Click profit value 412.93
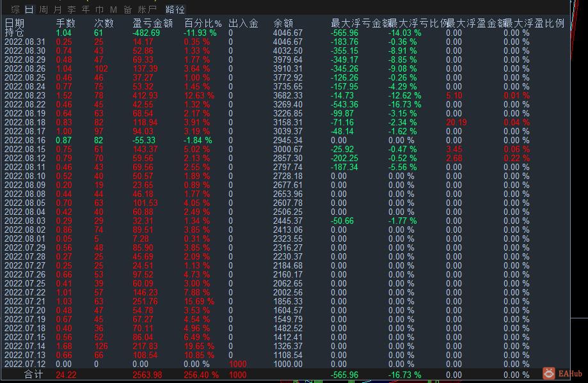 145,95
